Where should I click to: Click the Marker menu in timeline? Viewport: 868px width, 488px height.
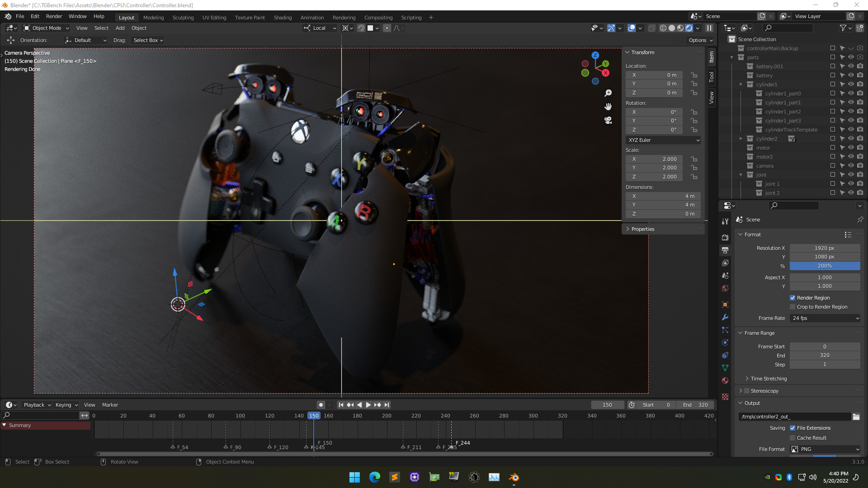(x=110, y=405)
